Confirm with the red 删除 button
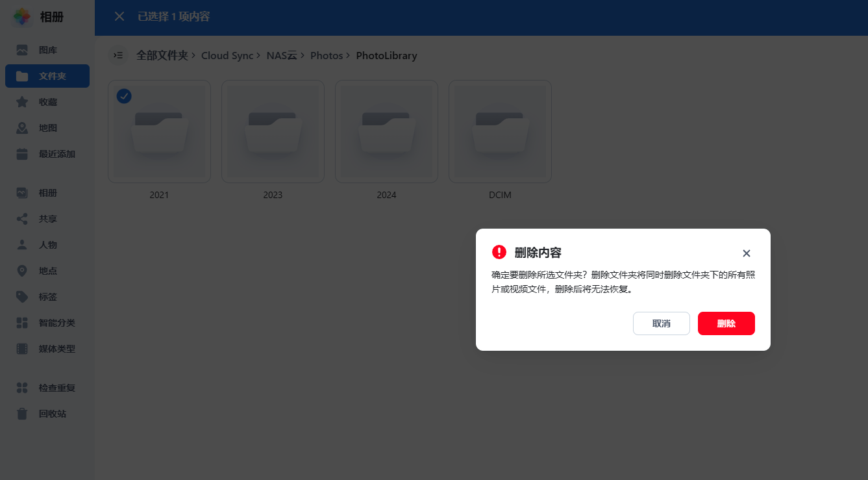 [x=726, y=323]
